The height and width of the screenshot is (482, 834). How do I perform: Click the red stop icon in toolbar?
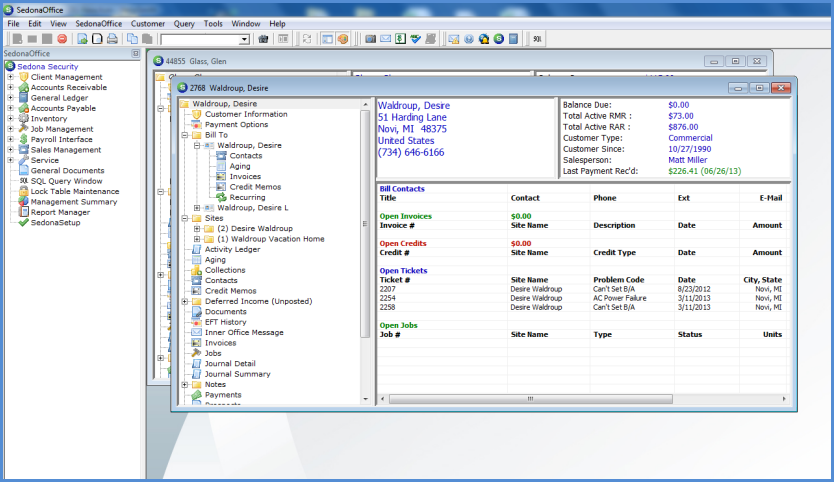pos(62,39)
